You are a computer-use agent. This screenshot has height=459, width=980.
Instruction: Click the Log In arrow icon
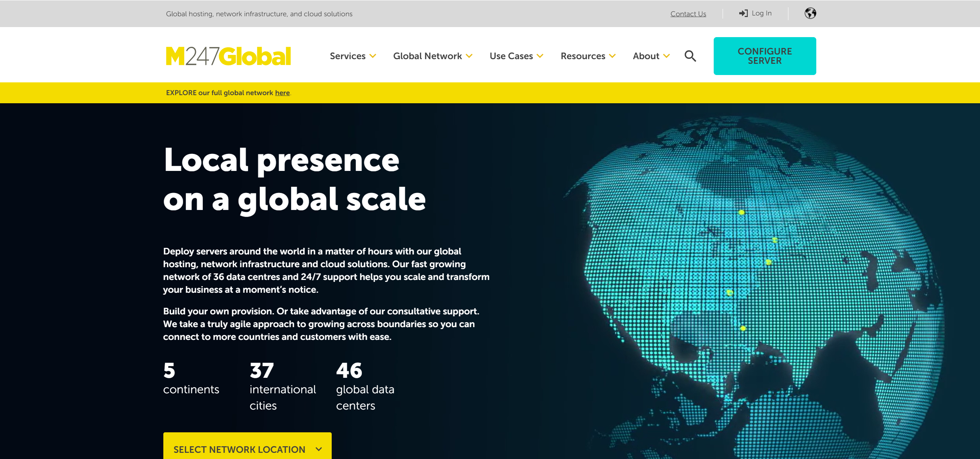(743, 13)
